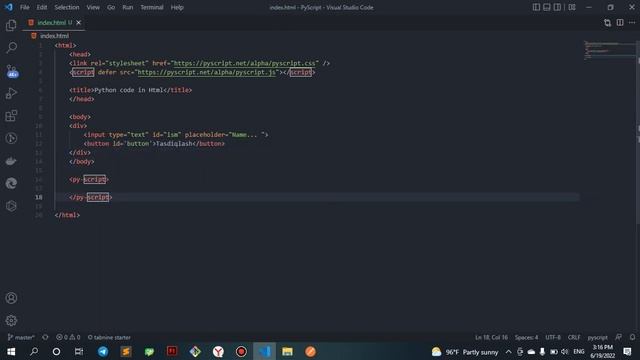Place the cursor on the </py-script> line 18
The width and height of the screenshot is (640, 360).
coord(90,197)
